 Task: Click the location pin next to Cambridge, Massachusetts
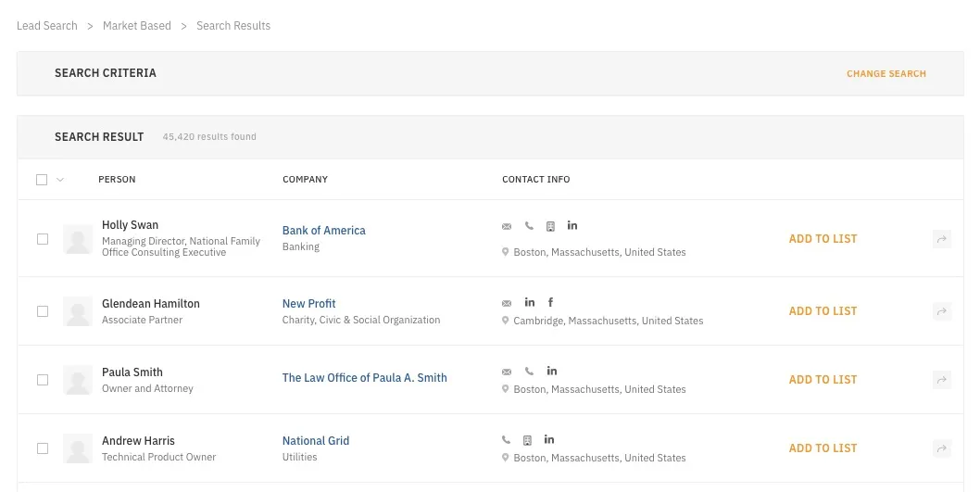[x=505, y=321]
